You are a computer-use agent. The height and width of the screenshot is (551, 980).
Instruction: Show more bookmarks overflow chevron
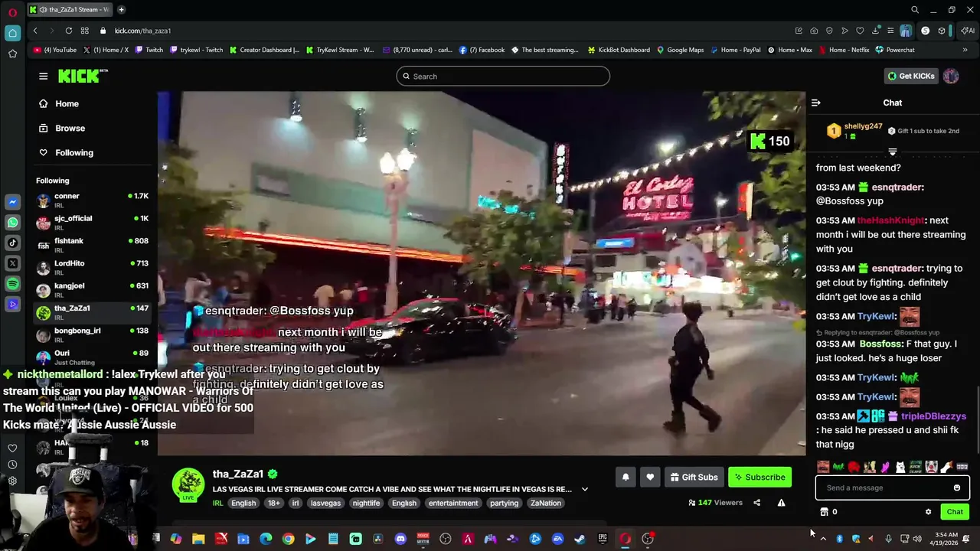[965, 50]
